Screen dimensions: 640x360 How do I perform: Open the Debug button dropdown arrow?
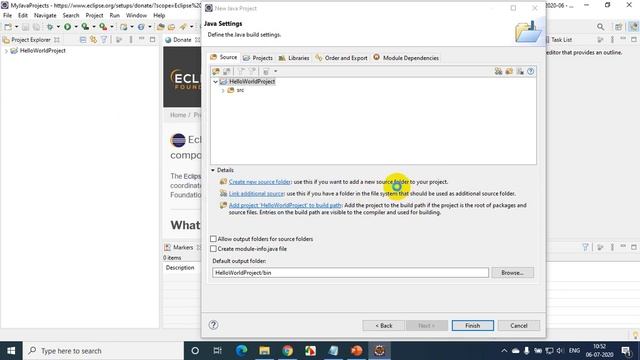point(58,27)
